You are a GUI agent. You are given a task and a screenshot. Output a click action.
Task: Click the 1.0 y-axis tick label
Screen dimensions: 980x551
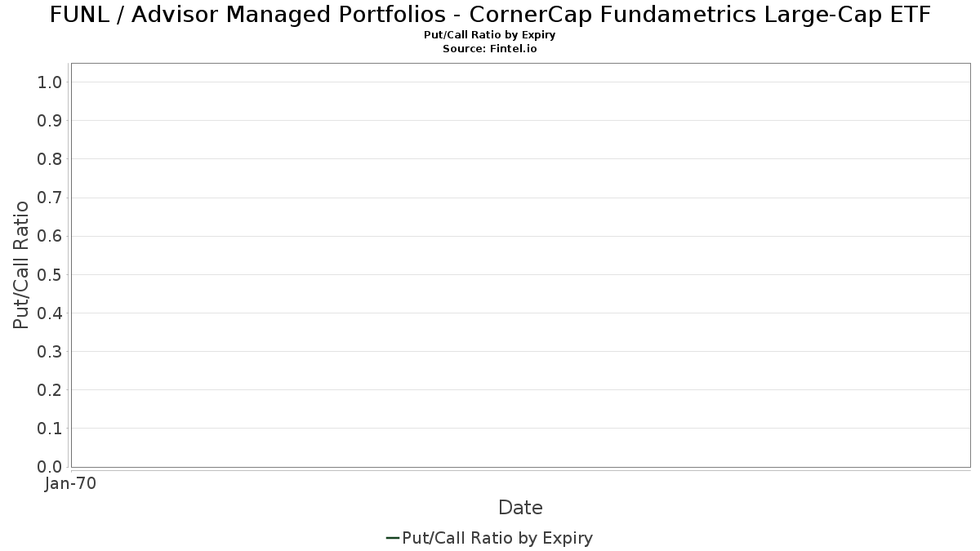click(x=50, y=82)
